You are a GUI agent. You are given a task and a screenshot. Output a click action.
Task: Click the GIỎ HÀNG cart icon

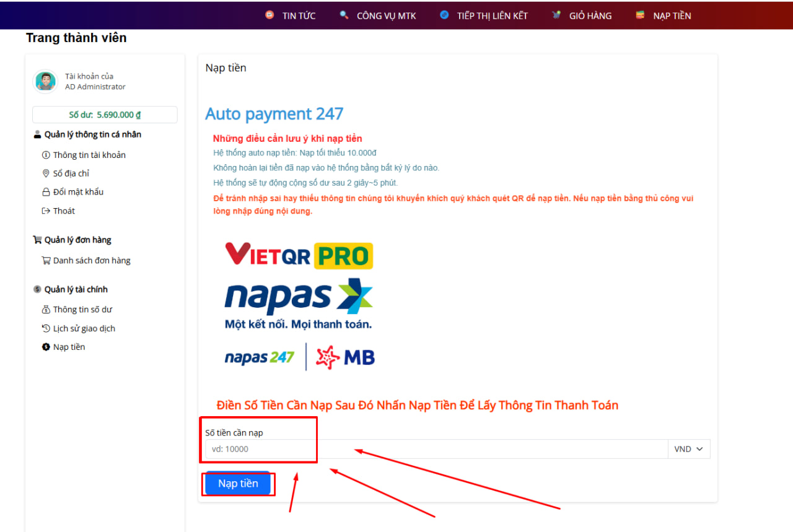(x=556, y=15)
